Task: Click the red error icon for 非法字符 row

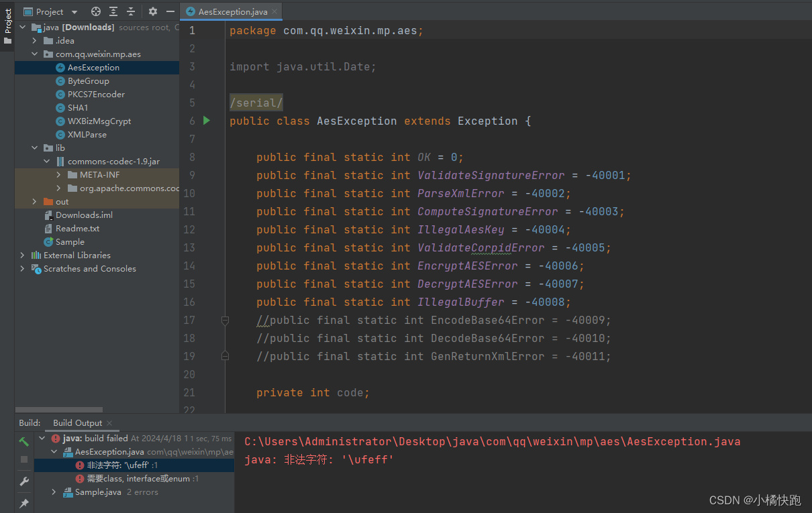Action: (80, 465)
